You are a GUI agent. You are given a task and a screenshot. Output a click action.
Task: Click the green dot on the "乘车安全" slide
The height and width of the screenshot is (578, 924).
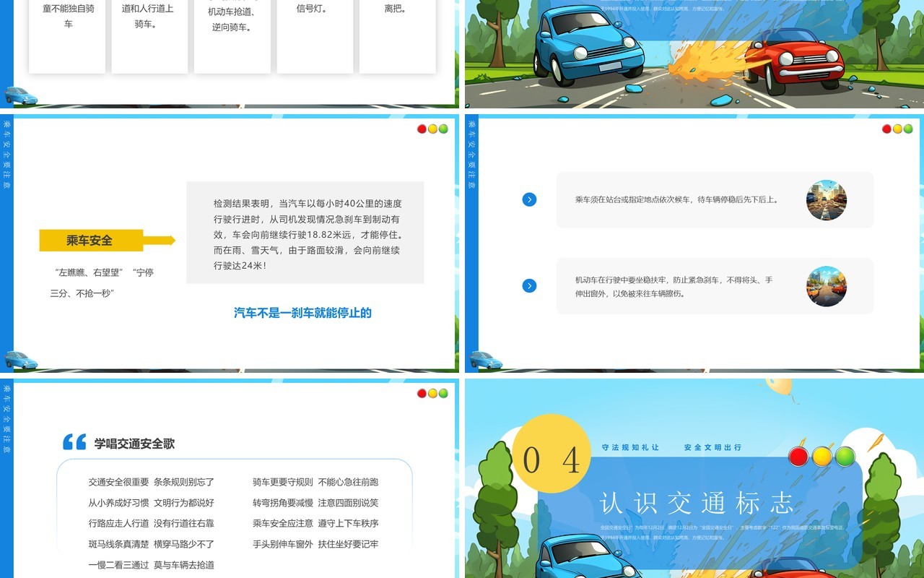(443, 129)
